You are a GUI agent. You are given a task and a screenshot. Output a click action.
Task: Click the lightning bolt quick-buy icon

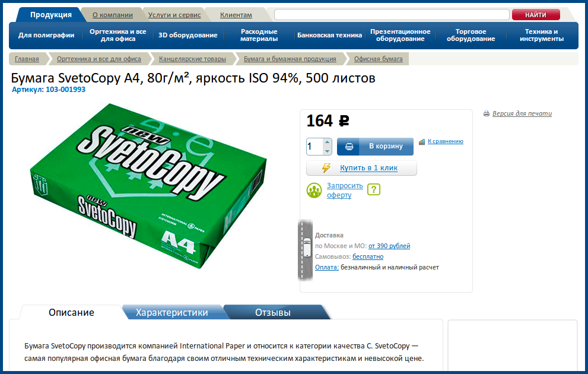pyautogui.click(x=326, y=168)
